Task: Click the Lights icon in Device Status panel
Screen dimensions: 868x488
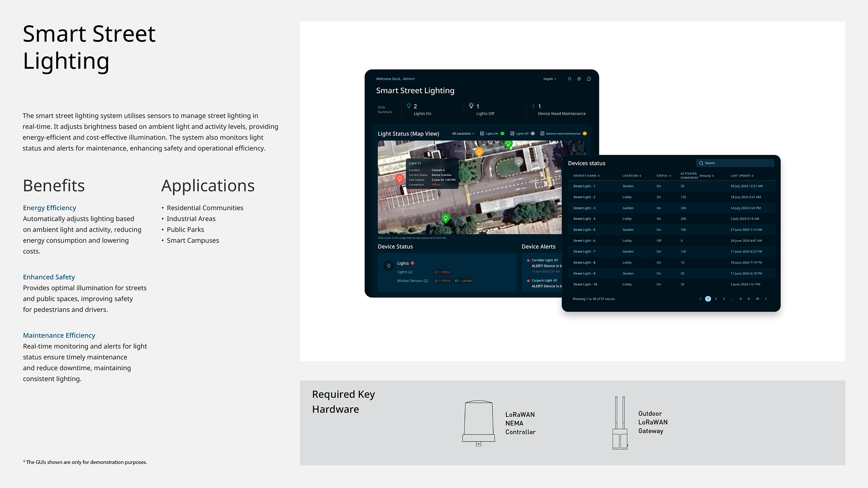Action: 389,266
